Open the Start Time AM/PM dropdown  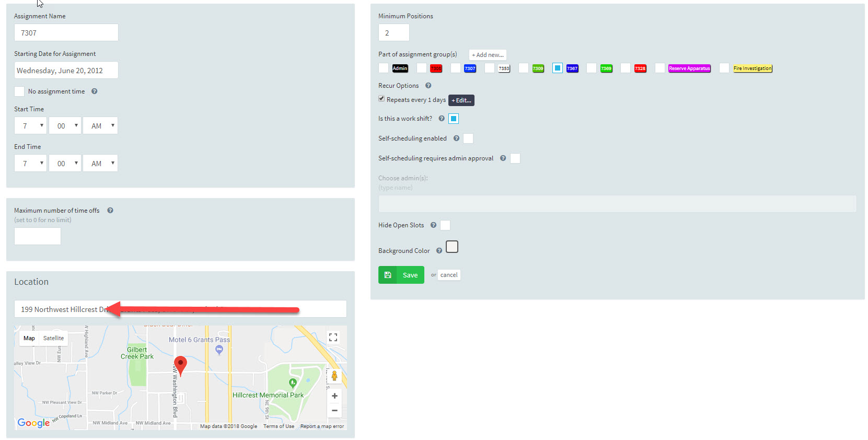tap(100, 125)
